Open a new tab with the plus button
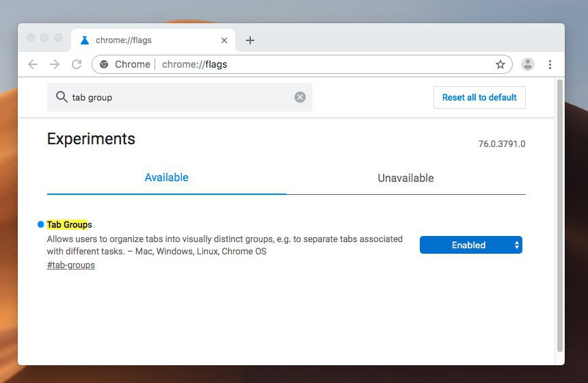The height and width of the screenshot is (383, 588). pyautogui.click(x=250, y=40)
